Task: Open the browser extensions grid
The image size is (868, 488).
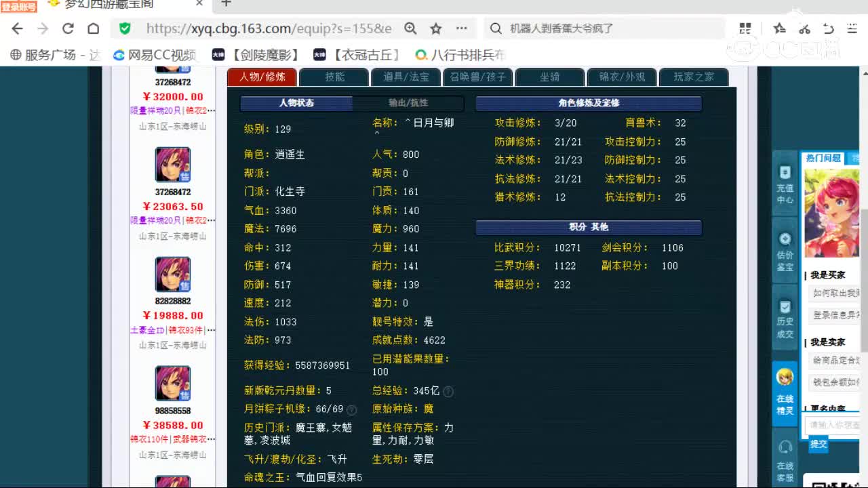Action: click(745, 28)
